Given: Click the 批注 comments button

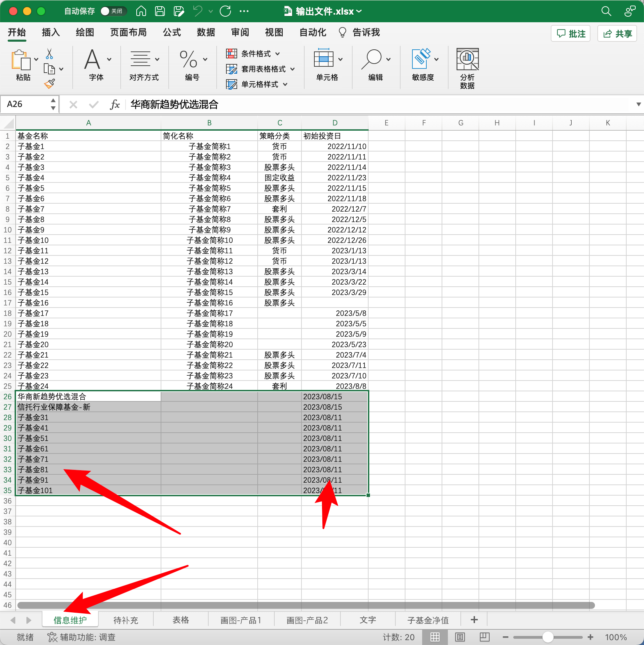Looking at the screenshot, I should point(571,33).
